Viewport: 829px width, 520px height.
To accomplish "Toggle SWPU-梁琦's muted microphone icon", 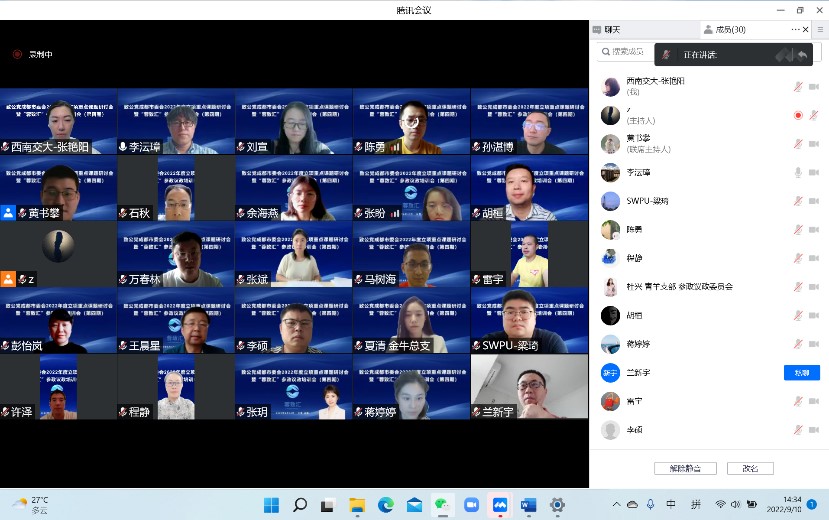I will pos(798,201).
